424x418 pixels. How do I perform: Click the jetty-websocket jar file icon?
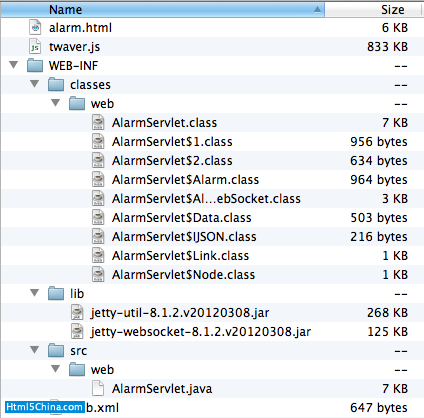(77, 331)
